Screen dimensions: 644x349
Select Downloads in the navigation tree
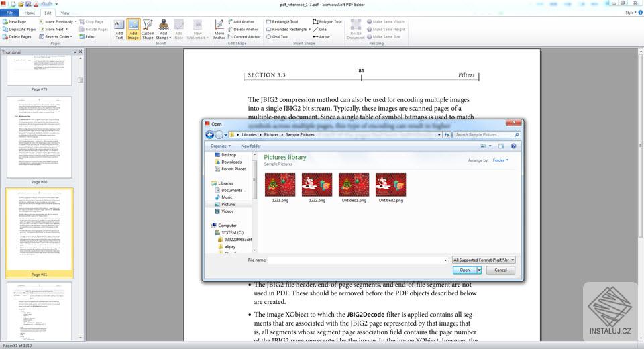pyautogui.click(x=228, y=162)
